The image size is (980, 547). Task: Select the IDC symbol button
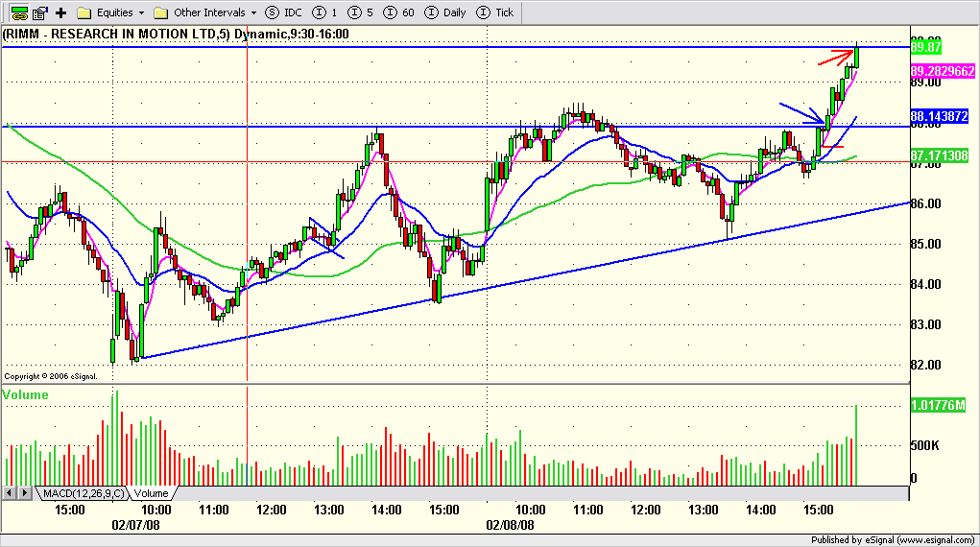pos(283,12)
